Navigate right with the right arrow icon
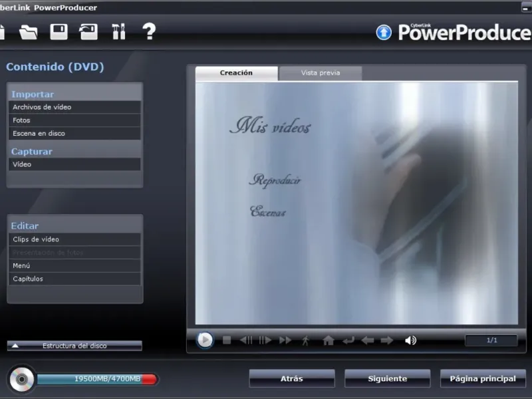 [x=387, y=340]
